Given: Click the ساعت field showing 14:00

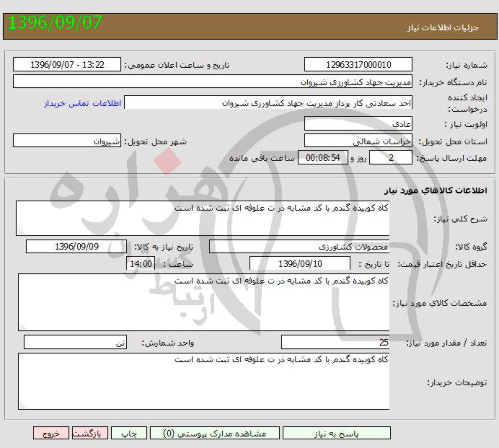Looking at the screenshot, I should coord(140,264).
